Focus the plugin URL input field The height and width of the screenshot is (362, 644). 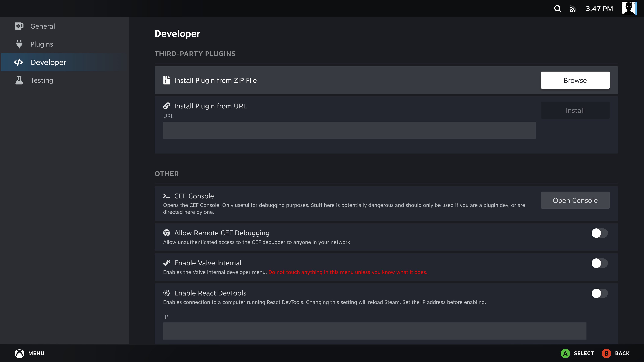[349, 130]
